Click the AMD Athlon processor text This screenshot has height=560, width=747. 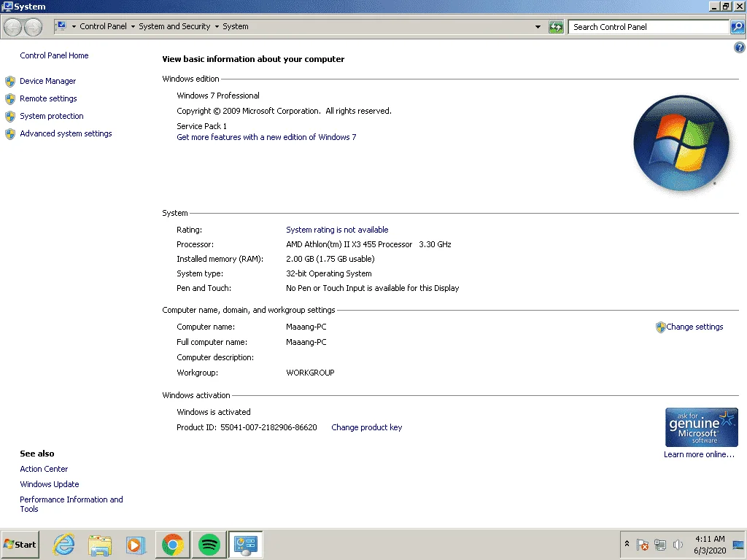pyautogui.click(x=368, y=245)
